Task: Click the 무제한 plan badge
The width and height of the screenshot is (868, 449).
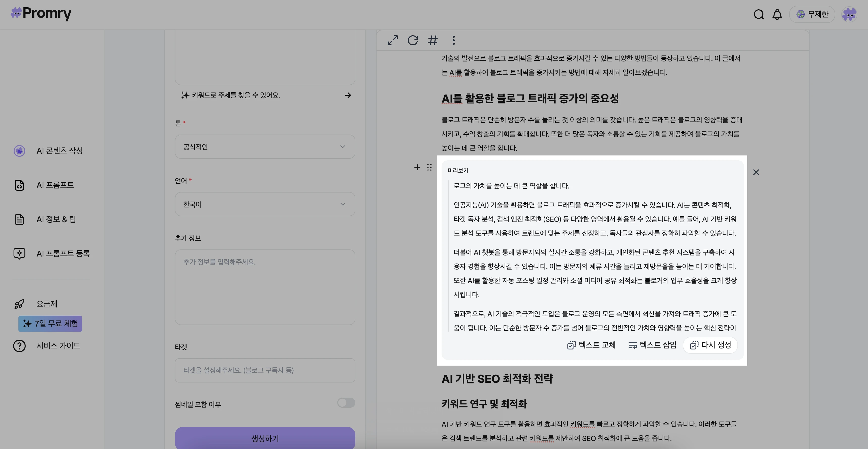Action: pos(812,14)
